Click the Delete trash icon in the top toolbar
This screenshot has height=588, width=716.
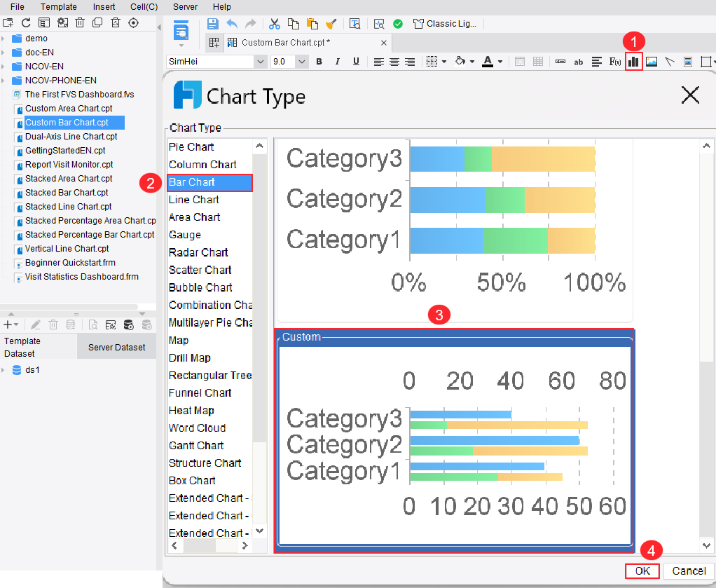[80, 22]
